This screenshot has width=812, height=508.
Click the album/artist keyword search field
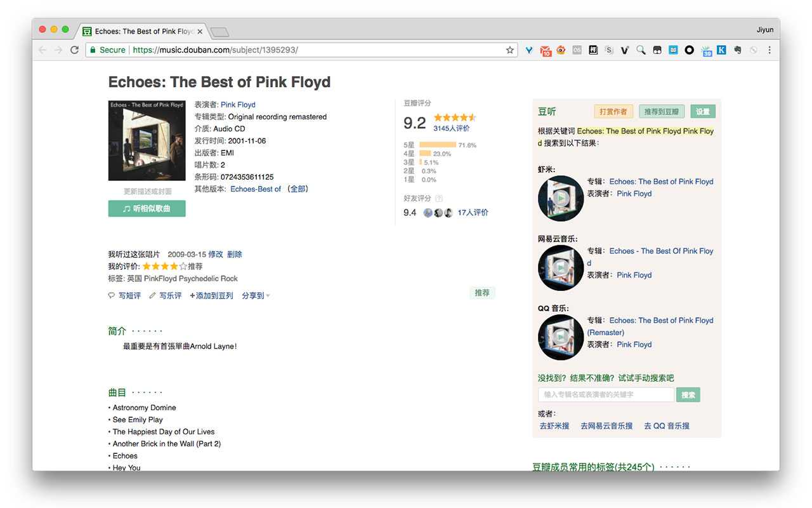[605, 395]
